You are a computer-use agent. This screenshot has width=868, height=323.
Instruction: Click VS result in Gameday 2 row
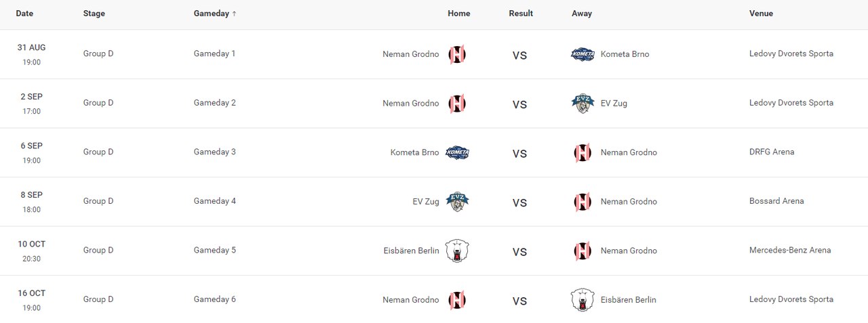click(x=519, y=104)
